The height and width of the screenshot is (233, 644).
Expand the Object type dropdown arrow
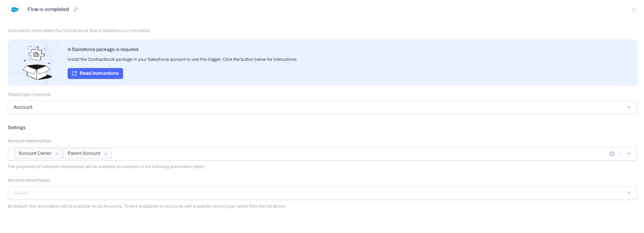pyautogui.click(x=629, y=107)
